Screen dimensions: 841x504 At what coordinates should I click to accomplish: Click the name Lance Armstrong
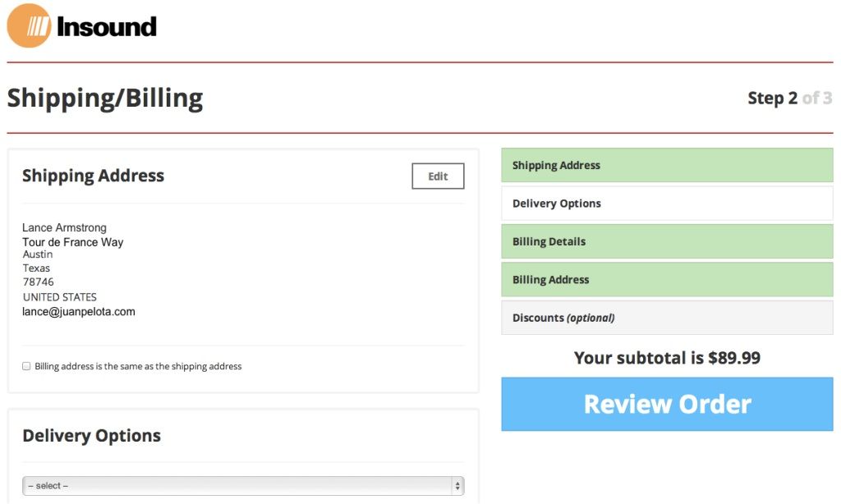tap(64, 227)
